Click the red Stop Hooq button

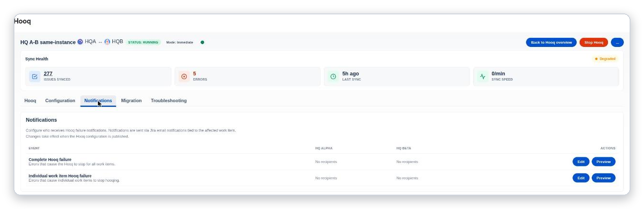point(594,42)
